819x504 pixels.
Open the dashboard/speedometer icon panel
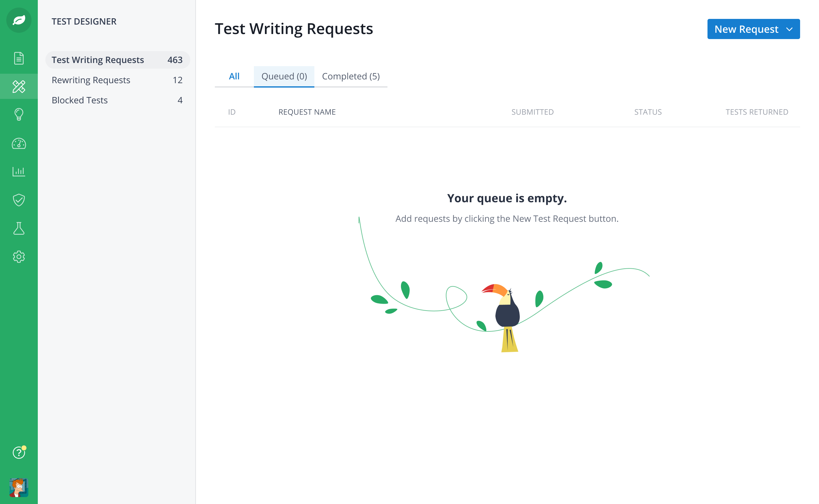(x=19, y=143)
